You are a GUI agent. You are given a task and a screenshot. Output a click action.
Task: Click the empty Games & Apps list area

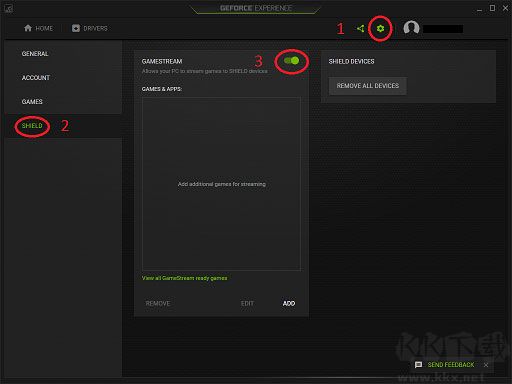(x=221, y=184)
